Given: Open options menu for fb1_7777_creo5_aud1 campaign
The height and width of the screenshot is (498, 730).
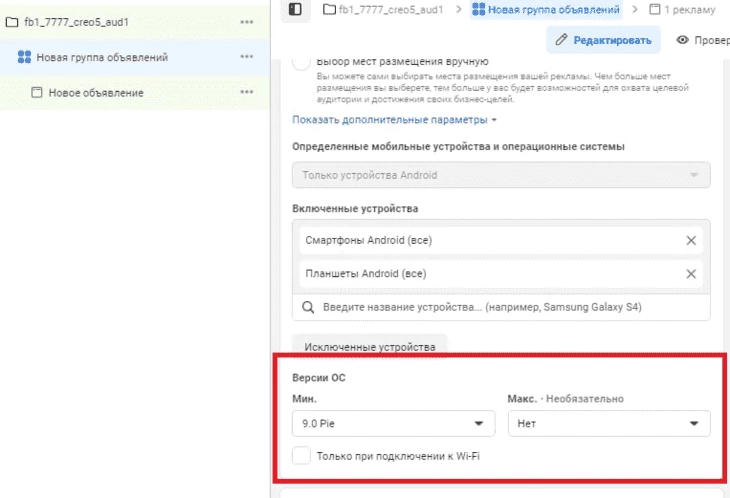Looking at the screenshot, I should 247,22.
